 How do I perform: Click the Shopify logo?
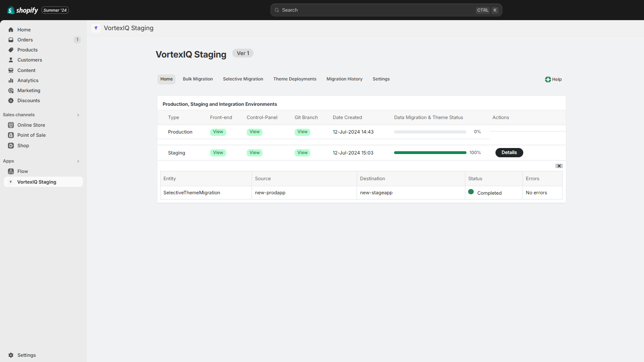(x=23, y=10)
